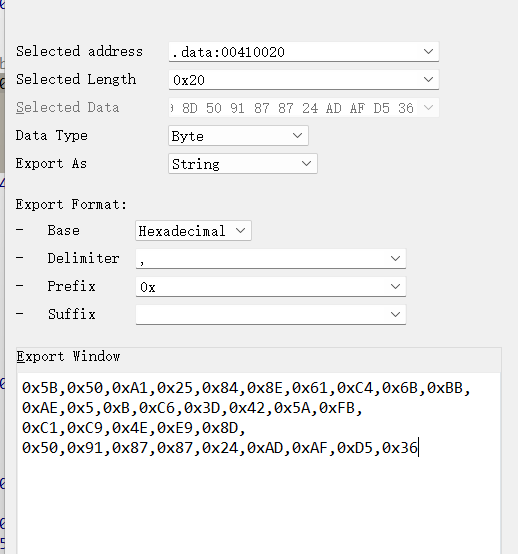The height and width of the screenshot is (554, 518).
Task: Change the Base Hexadecimal dropdown
Action: coord(241,230)
